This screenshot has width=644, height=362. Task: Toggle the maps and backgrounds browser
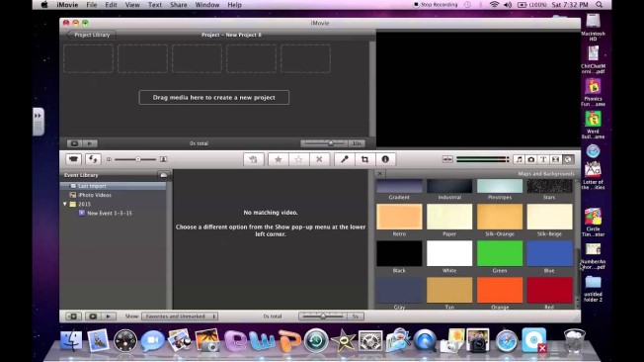click(568, 159)
